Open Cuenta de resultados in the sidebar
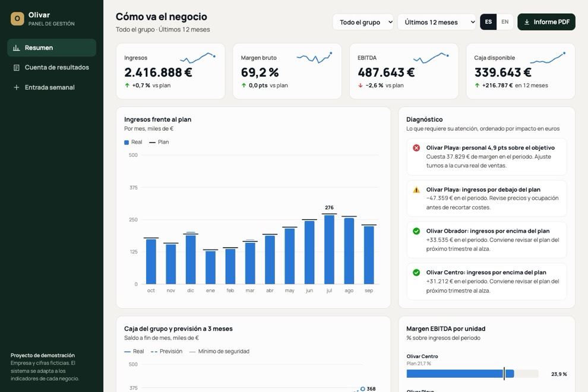 tap(52, 68)
